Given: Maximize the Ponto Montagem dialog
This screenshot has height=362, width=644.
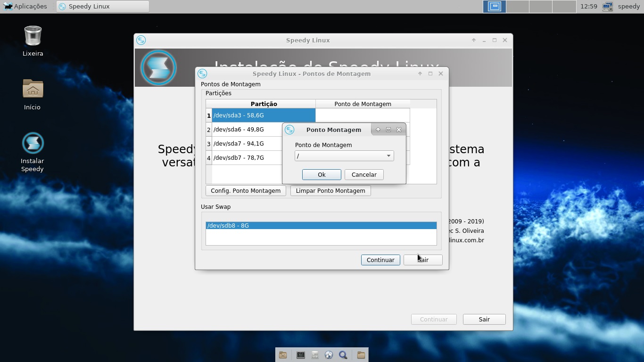Looking at the screenshot, I should (388, 130).
